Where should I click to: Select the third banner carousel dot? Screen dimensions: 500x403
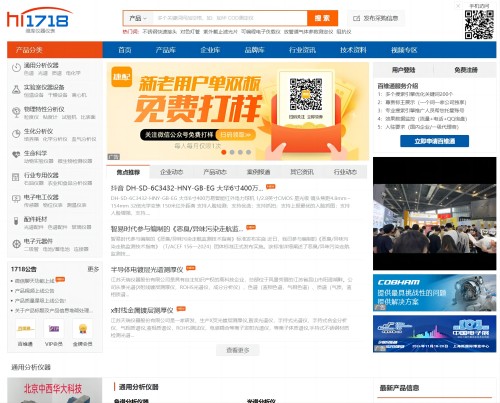click(x=240, y=152)
